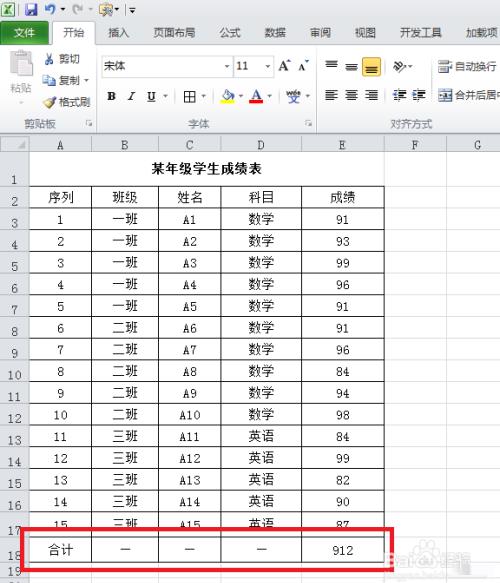Switch to the 开发工具 tab

tap(421, 33)
